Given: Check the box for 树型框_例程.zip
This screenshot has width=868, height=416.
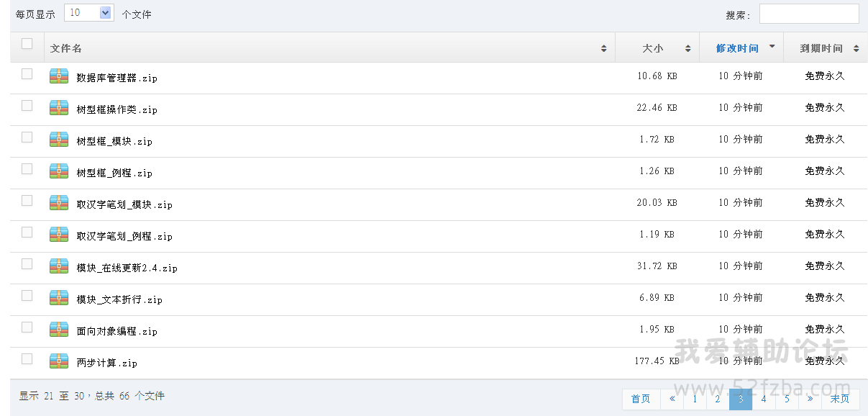Looking at the screenshot, I should point(27,169).
